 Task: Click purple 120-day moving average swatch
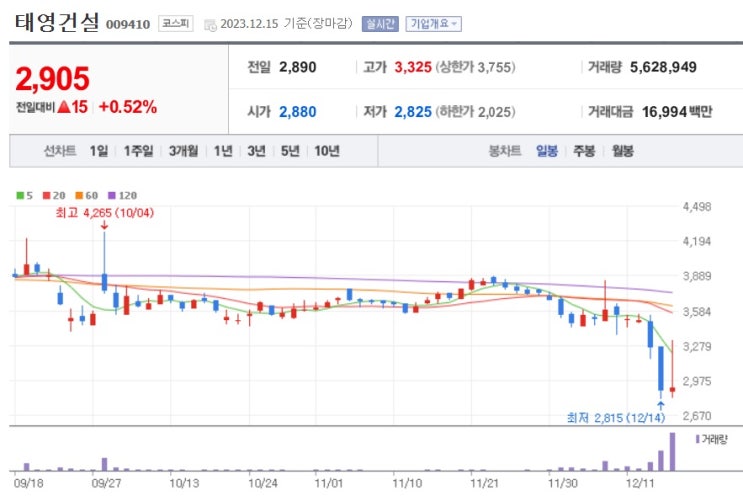point(112,195)
